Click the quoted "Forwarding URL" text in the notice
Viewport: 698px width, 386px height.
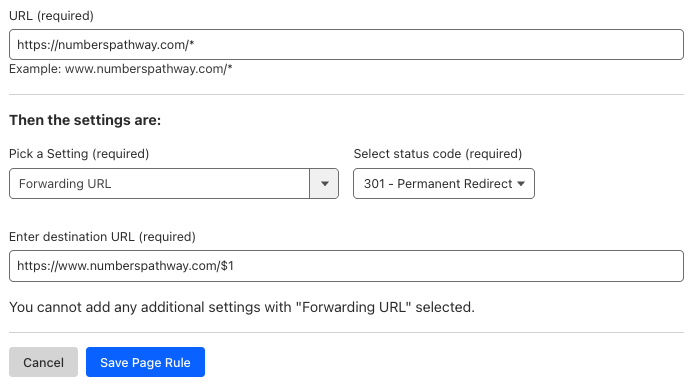(x=354, y=307)
